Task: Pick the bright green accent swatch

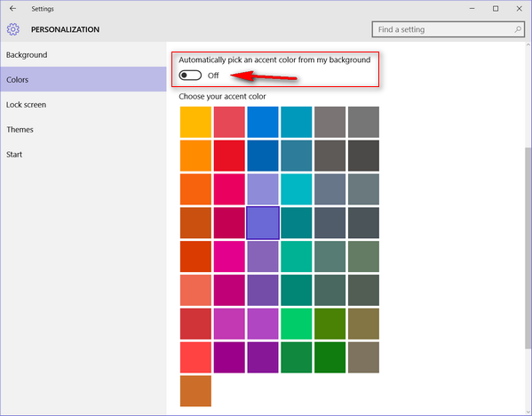Action: tap(297, 324)
